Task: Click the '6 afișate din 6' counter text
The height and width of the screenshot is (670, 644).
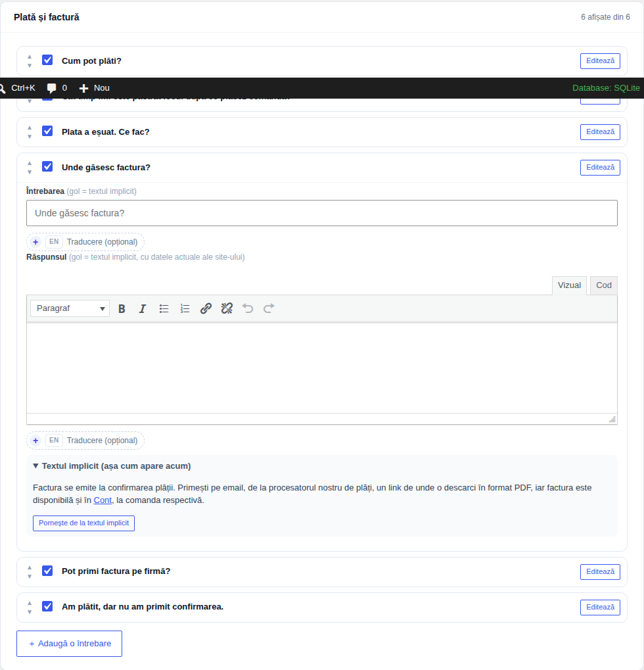Action: click(605, 17)
